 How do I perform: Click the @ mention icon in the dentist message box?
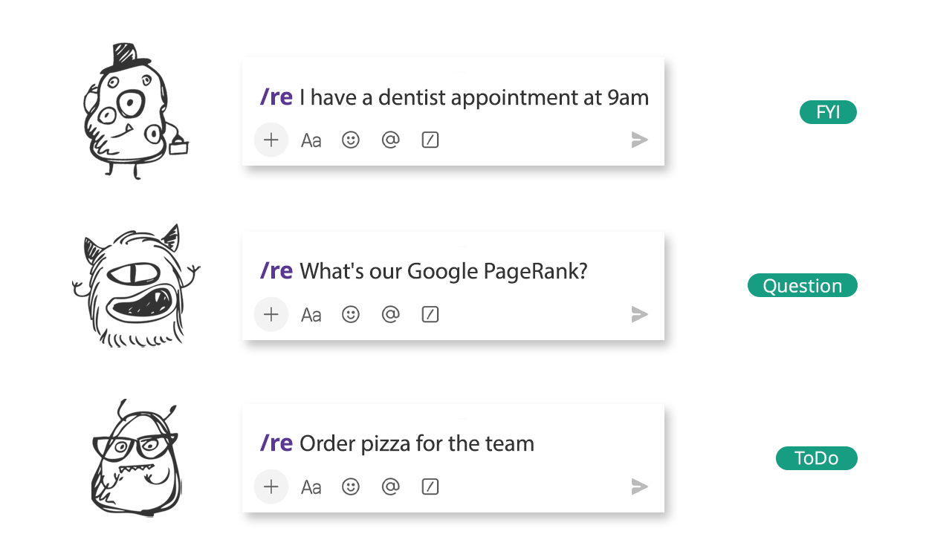pyautogui.click(x=390, y=140)
